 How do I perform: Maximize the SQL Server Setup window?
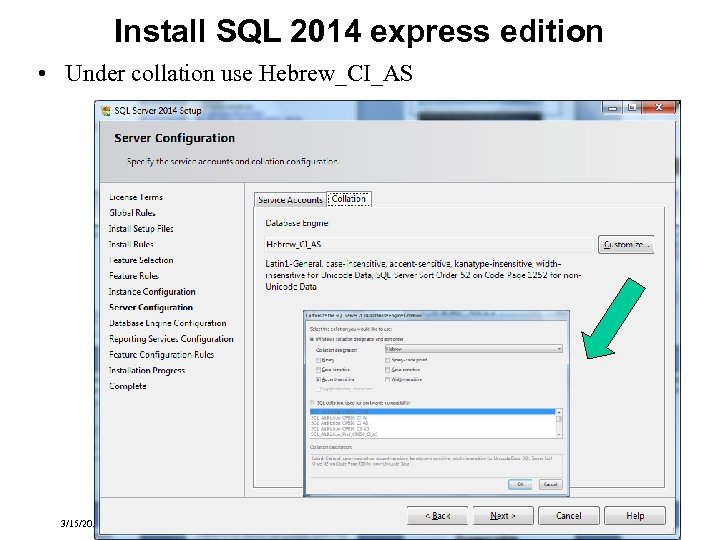click(x=632, y=108)
